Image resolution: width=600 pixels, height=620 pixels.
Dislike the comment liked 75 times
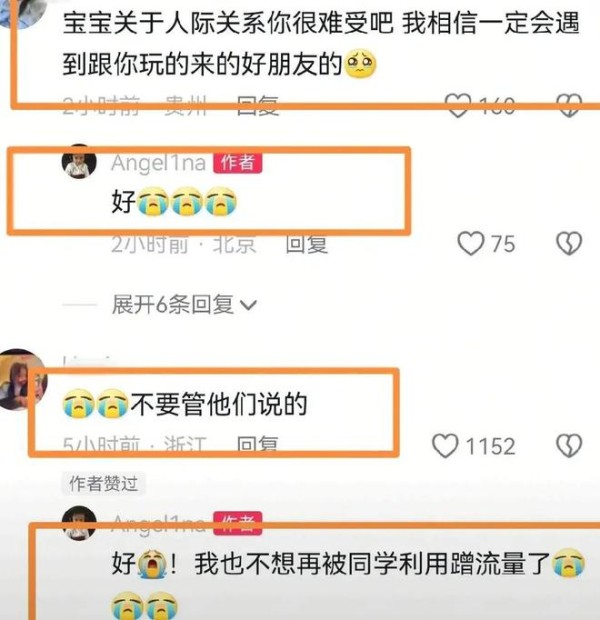pyautogui.click(x=569, y=243)
